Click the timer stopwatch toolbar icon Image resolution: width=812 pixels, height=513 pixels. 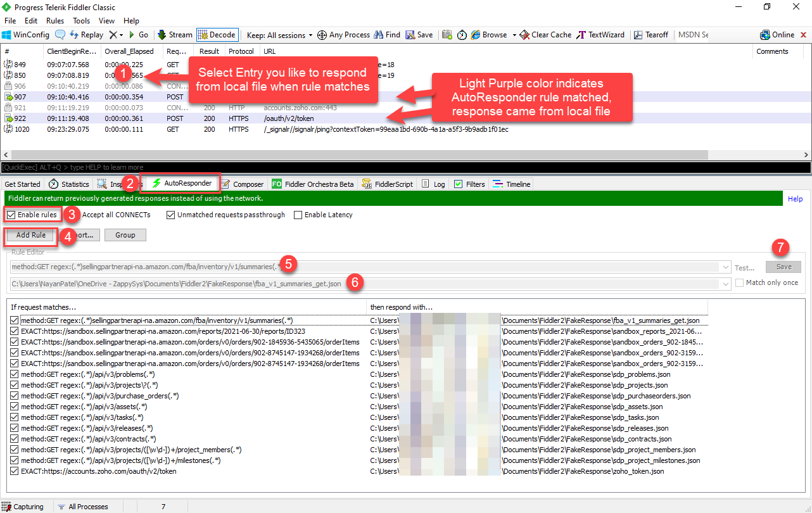(462, 35)
